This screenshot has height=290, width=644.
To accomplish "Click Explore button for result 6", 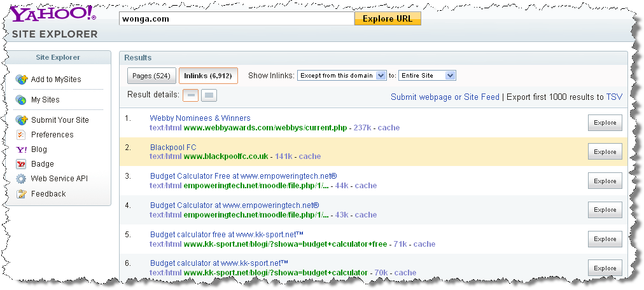I will click(605, 268).
